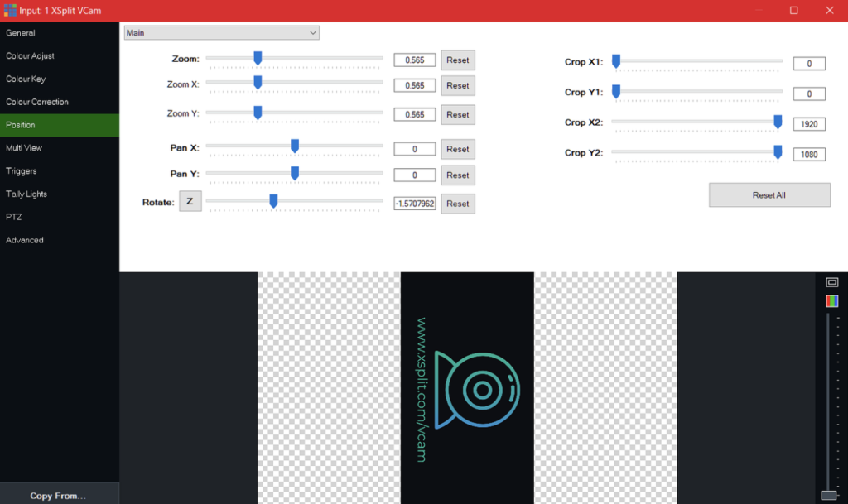Viewport: 848px width, 504px height.
Task: Reset the Zoom Y value
Action: tap(458, 114)
